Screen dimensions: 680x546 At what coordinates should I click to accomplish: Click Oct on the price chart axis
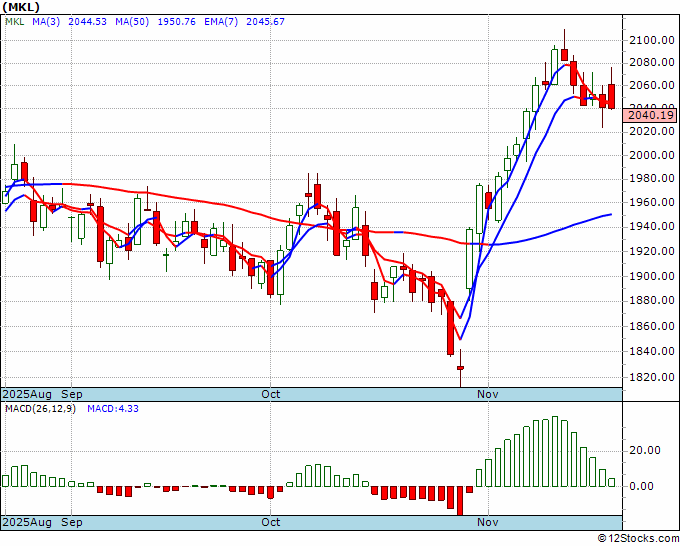click(271, 395)
